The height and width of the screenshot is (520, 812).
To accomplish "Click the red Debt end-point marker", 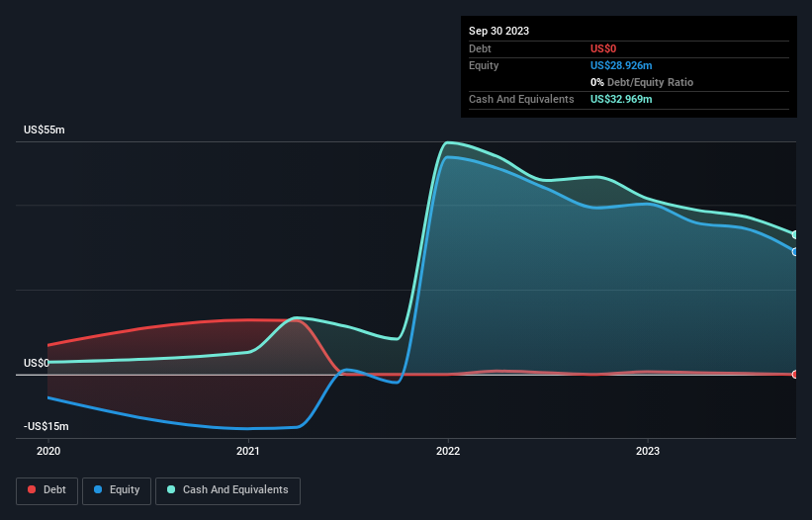I will tap(795, 374).
